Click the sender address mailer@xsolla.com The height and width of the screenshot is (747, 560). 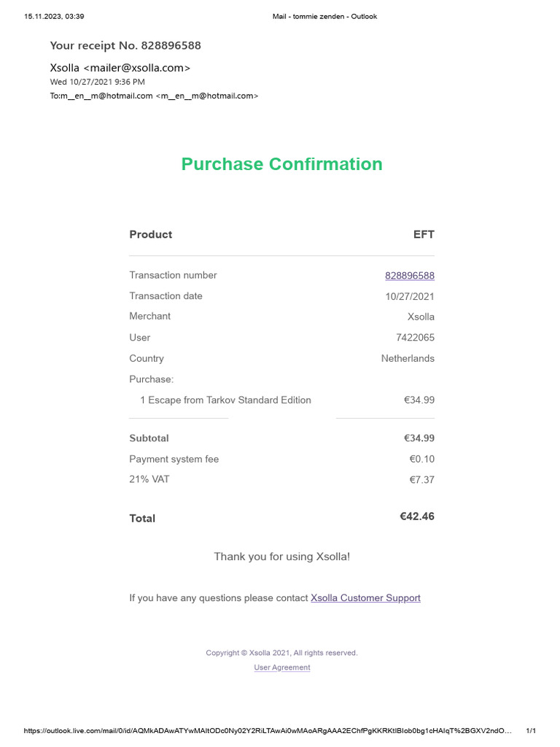pos(137,68)
